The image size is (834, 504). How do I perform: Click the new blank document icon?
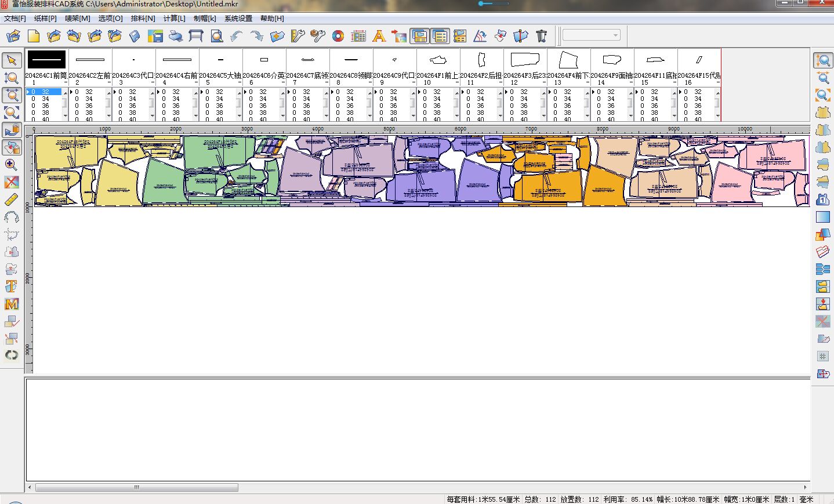click(34, 37)
